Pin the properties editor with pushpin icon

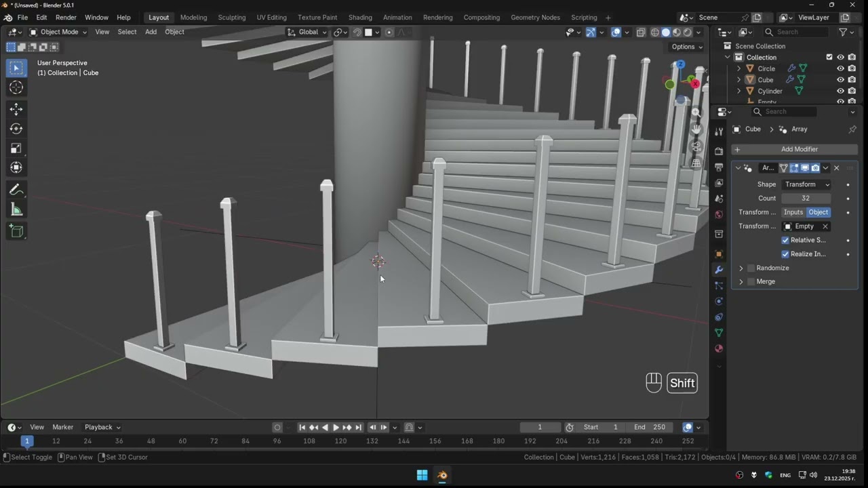(852, 129)
